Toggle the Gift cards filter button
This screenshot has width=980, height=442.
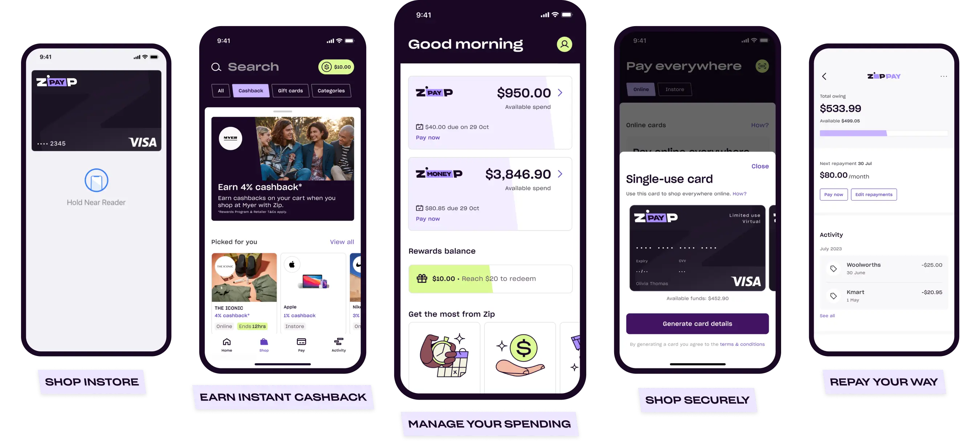pyautogui.click(x=290, y=91)
